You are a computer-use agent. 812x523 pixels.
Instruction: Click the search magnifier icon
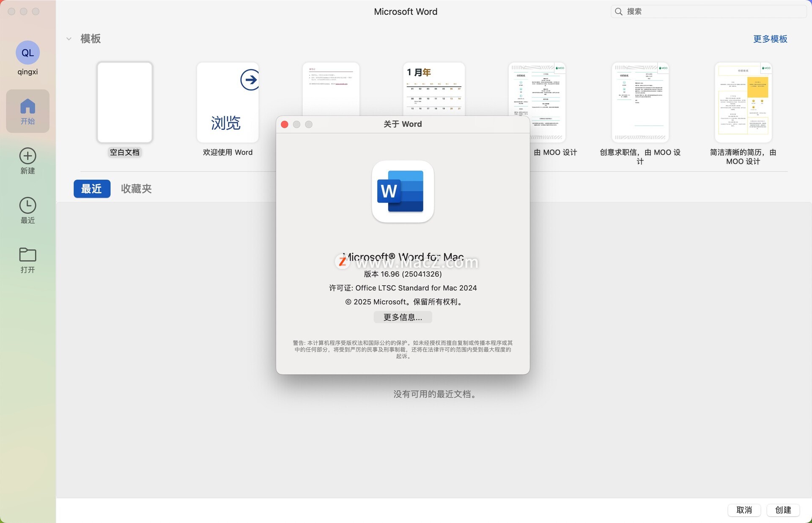point(618,11)
